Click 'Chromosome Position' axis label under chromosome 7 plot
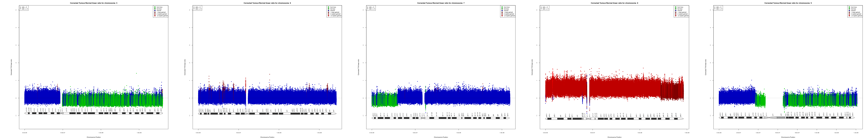This screenshot has width=868, height=139. pyautogui.click(x=441, y=137)
